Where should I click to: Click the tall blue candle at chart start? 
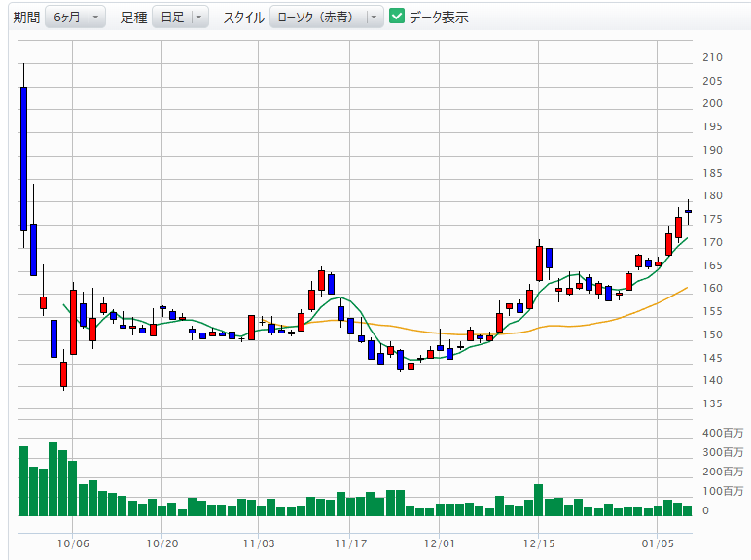pyautogui.click(x=23, y=157)
